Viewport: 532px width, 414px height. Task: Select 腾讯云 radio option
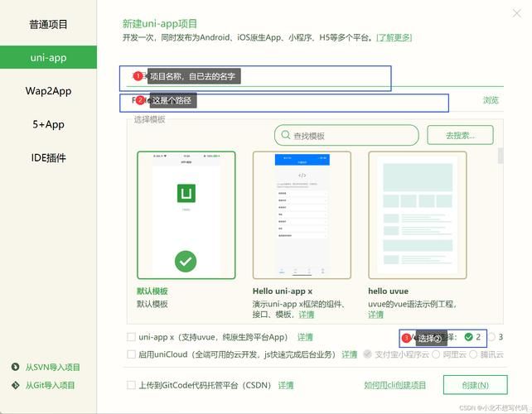tap(473, 354)
